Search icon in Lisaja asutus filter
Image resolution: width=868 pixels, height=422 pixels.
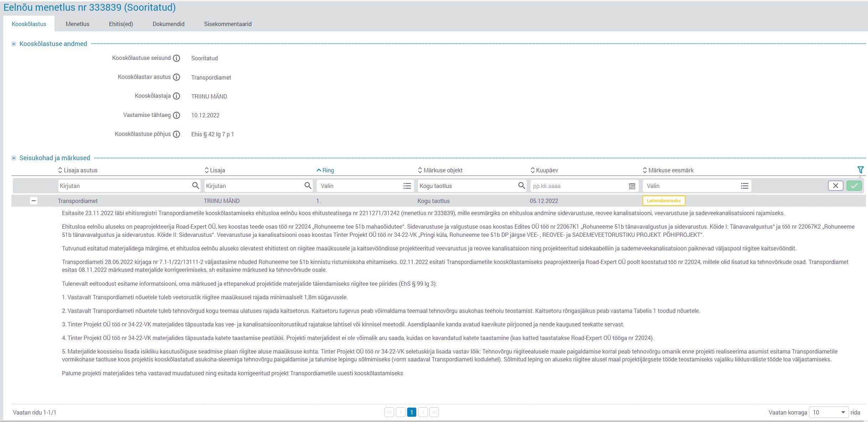pos(196,185)
